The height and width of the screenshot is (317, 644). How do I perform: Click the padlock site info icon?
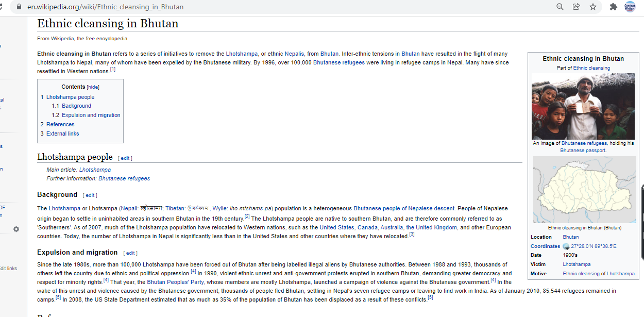tap(19, 7)
